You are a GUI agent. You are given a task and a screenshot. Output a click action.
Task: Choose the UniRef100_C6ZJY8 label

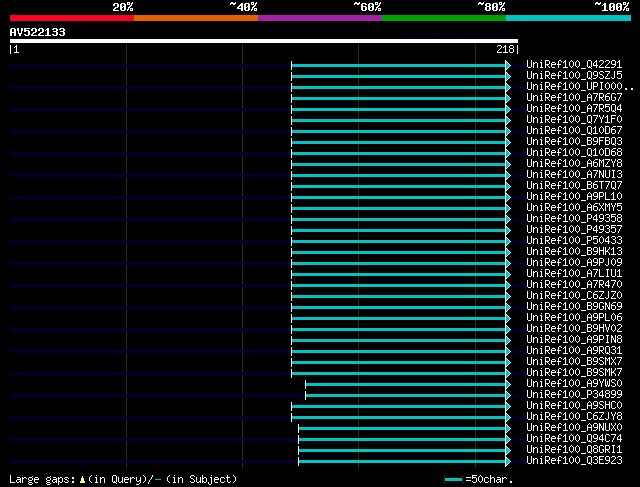574,417
